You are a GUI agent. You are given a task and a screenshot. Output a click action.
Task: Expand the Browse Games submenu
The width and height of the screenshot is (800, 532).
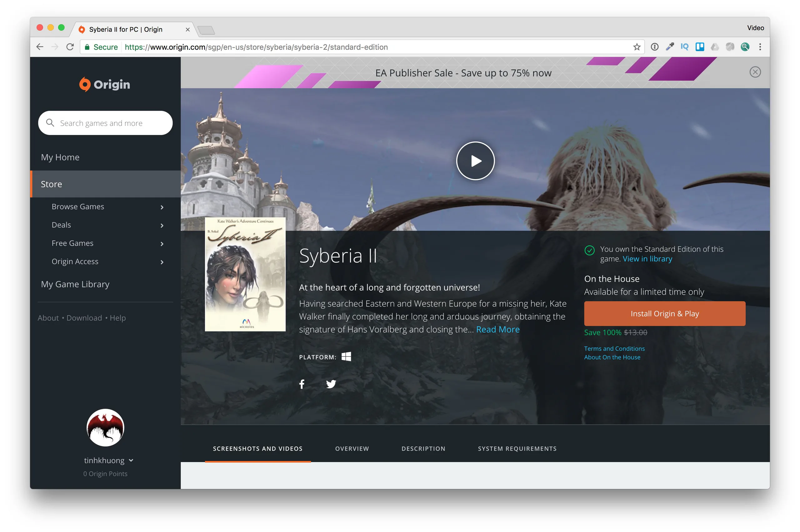tap(162, 207)
